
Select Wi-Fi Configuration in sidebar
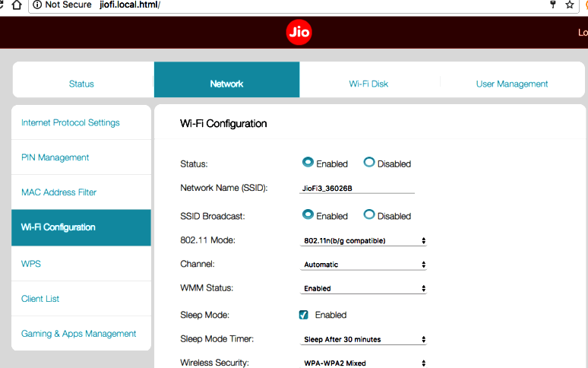click(x=81, y=227)
